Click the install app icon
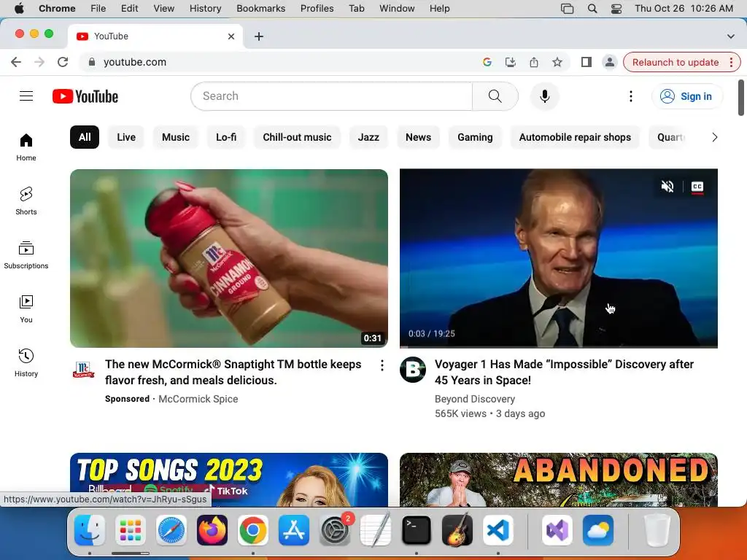Screen dimensions: 747x560 point(510,62)
